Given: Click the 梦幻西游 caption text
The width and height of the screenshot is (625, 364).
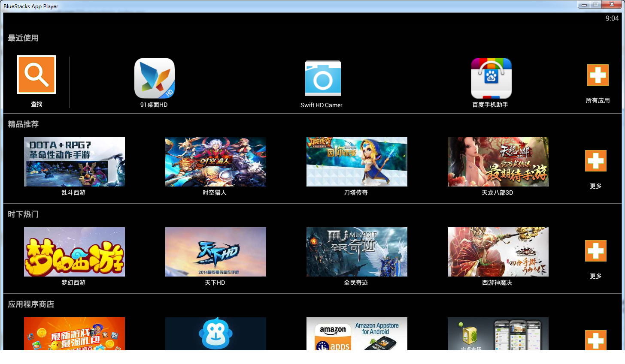Looking at the screenshot, I should point(73,283).
